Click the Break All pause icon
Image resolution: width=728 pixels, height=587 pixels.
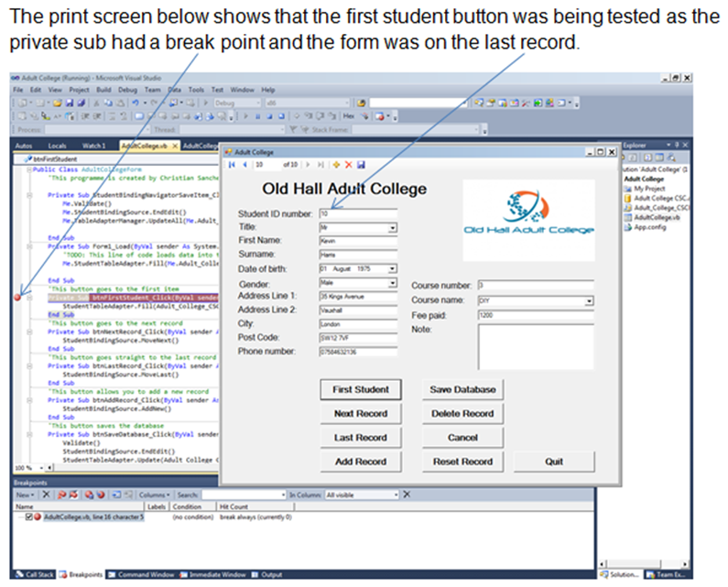[257, 116]
